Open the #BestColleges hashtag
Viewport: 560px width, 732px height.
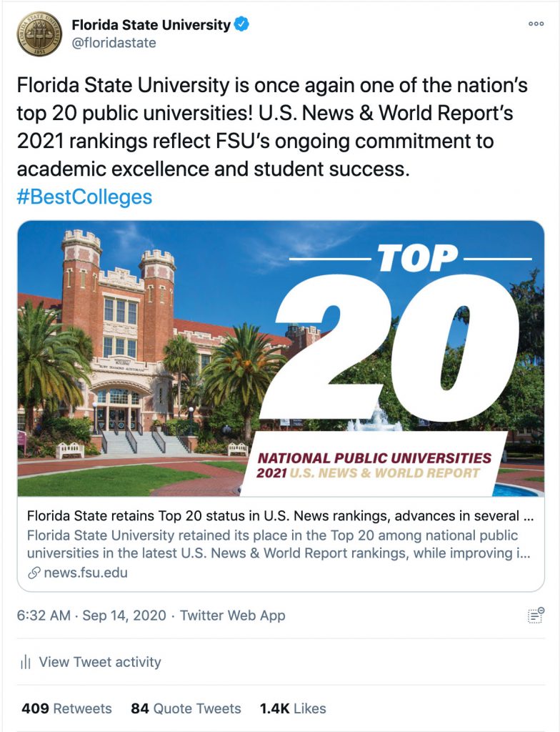pos(84,197)
